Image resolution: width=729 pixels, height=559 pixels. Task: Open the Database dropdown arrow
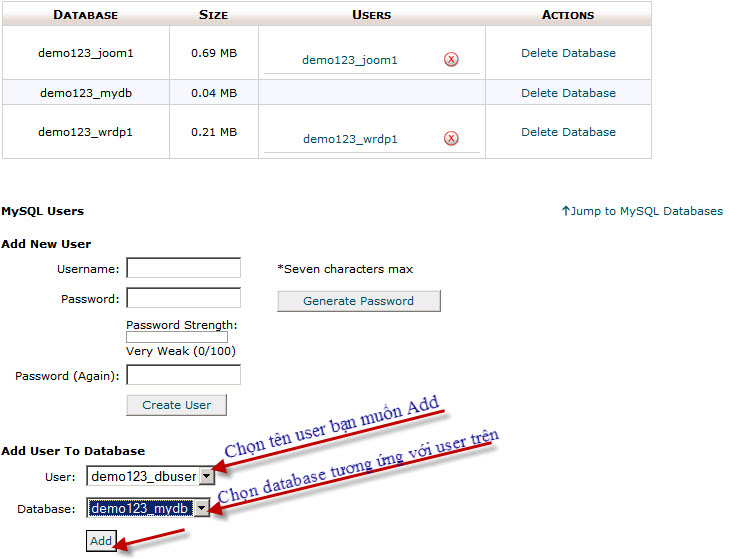pyautogui.click(x=201, y=508)
